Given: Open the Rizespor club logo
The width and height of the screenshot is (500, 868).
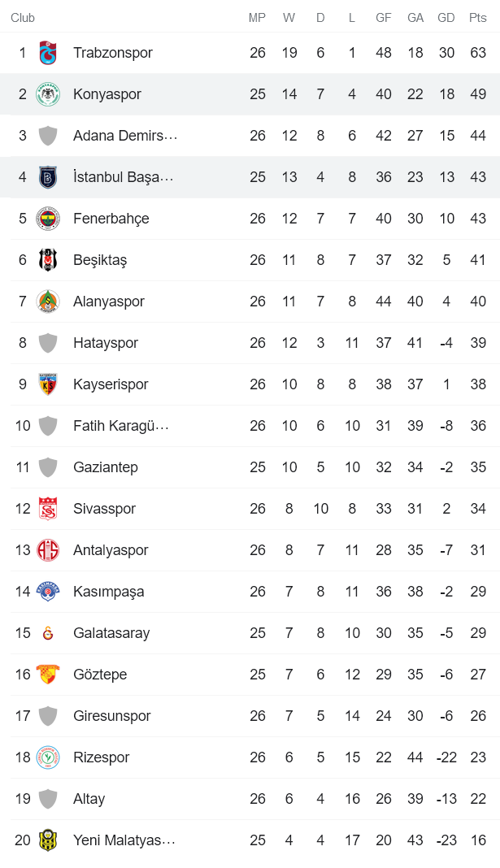Looking at the screenshot, I should coord(49,757).
